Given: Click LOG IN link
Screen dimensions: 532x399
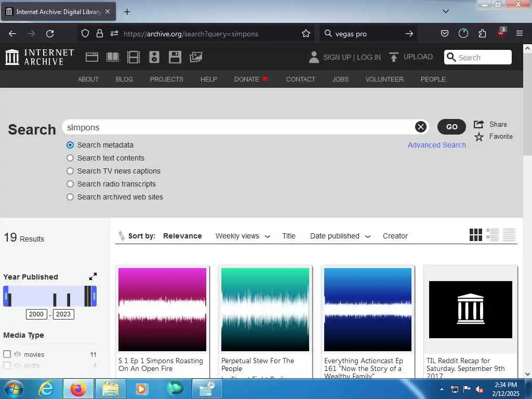Looking at the screenshot, I should click(x=369, y=57).
